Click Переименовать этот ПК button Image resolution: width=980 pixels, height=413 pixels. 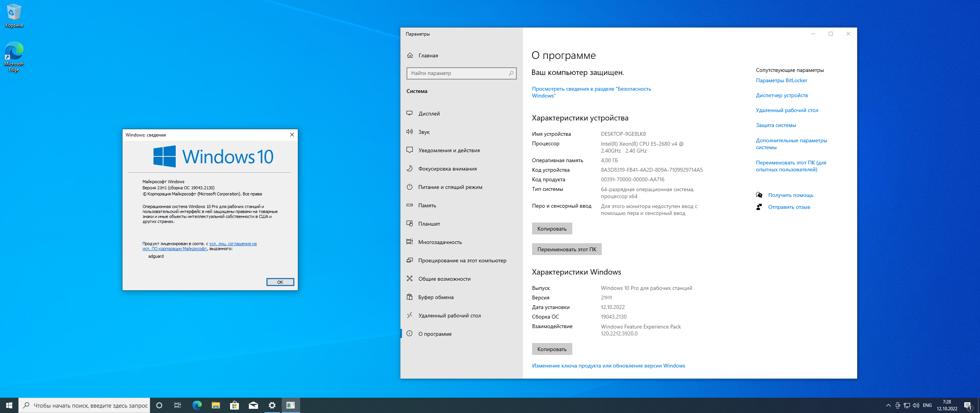567,249
